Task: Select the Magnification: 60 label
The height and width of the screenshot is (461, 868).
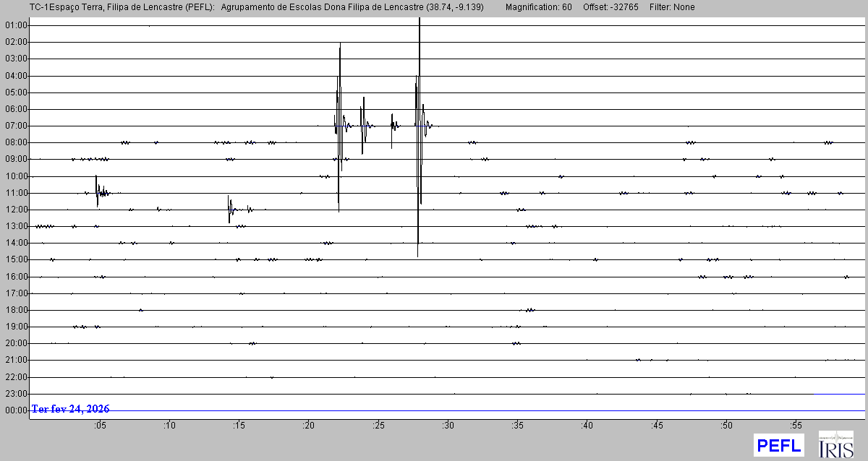Action: (538, 7)
